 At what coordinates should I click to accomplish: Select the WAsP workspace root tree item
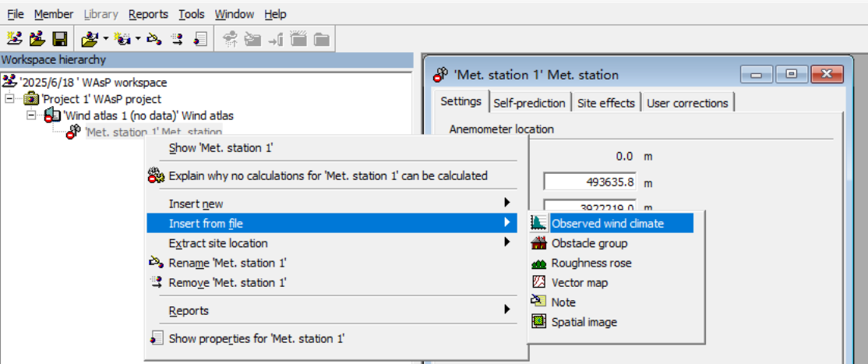point(92,82)
